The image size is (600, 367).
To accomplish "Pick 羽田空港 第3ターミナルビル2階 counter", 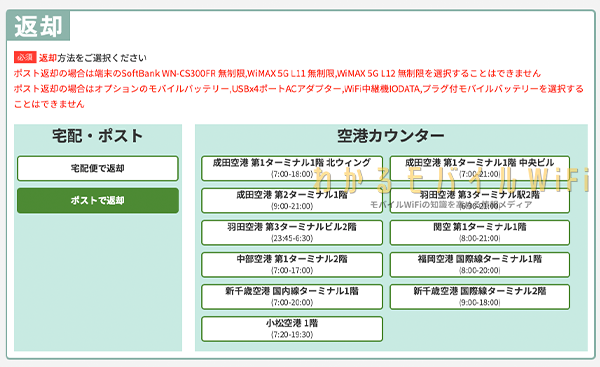I will (x=292, y=233).
